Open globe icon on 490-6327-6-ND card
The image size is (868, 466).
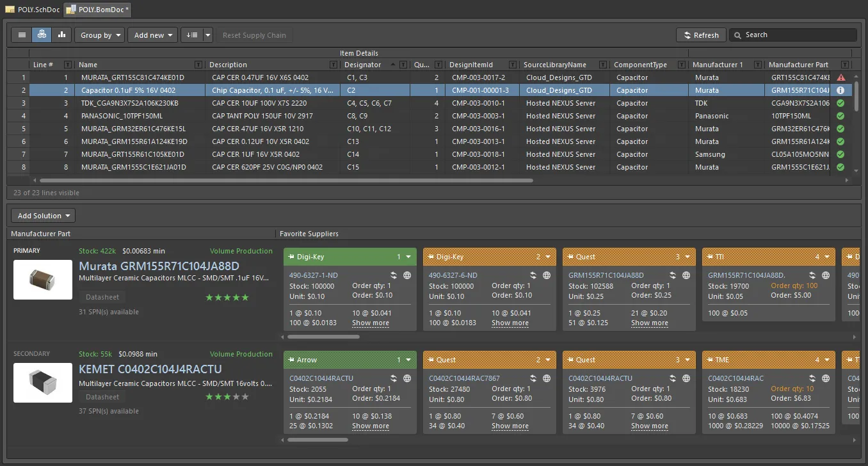(x=547, y=275)
